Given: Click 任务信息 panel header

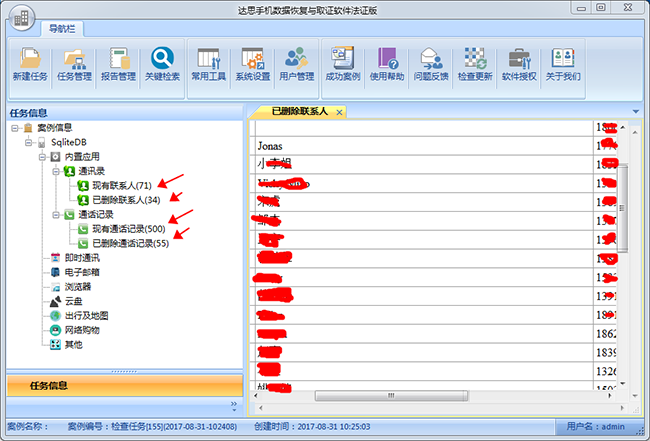Looking at the screenshot, I should [x=125, y=113].
